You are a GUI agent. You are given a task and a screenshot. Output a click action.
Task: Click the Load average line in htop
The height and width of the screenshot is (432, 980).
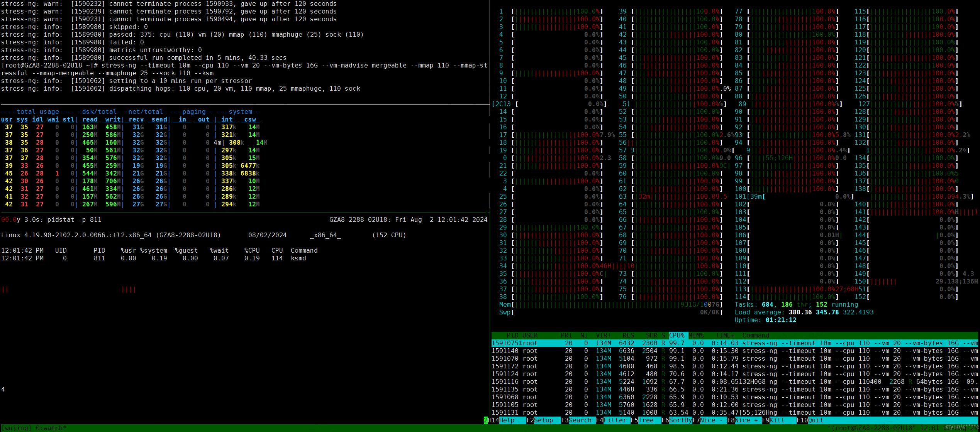pyautogui.click(x=804, y=312)
